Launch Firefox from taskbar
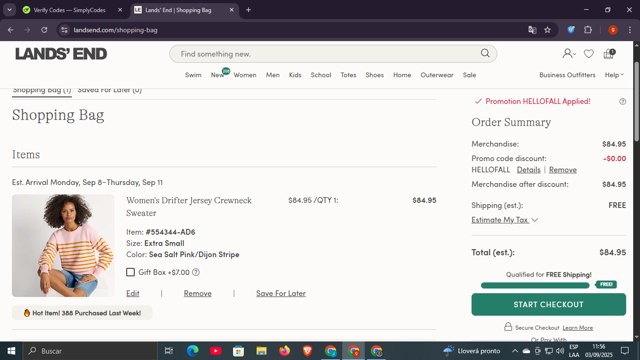 [x=284, y=351]
